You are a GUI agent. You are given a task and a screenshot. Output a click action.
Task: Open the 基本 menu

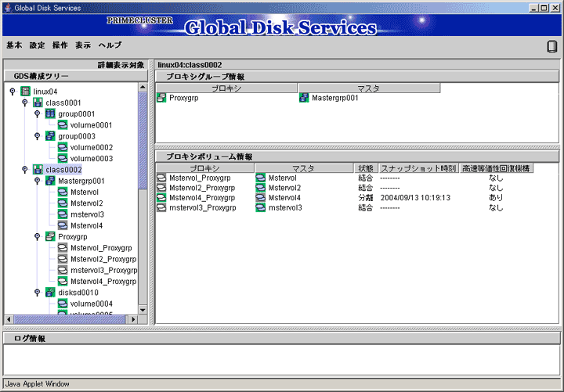[x=14, y=45]
